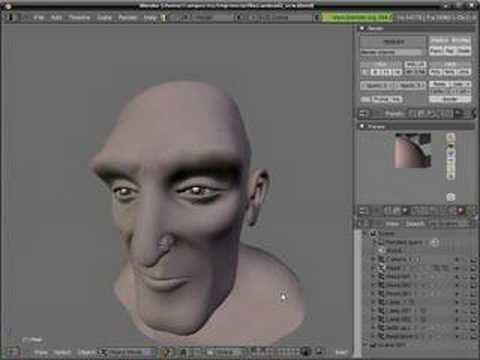This screenshot has height=360, width=480.
Task: Toggle the MBLUR motion blur button
Action: coord(415,64)
